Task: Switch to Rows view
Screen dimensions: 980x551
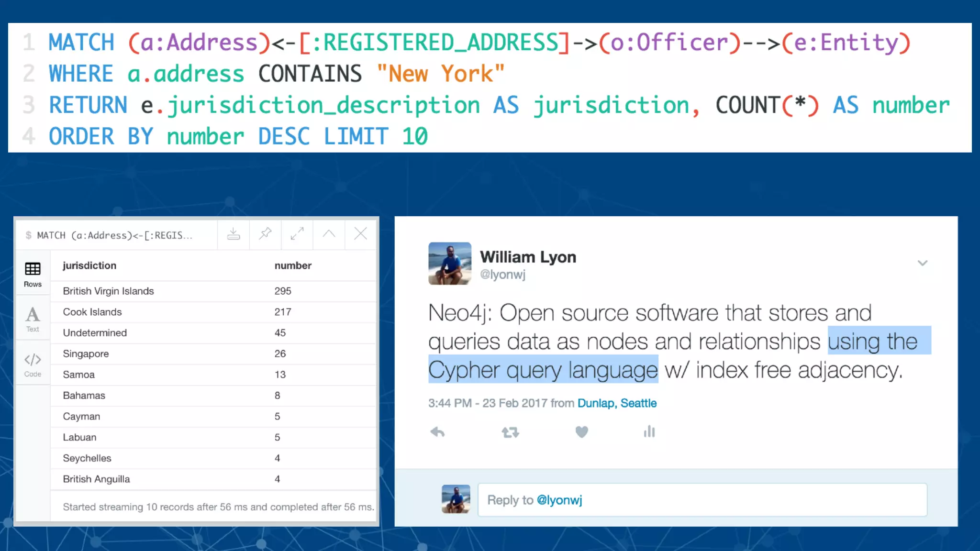Action: pos(33,274)
